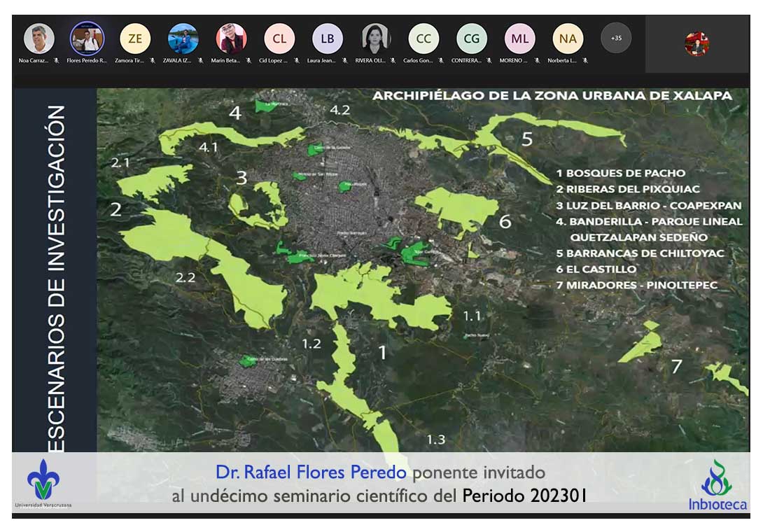Screen dimensions: 763x532
Task: Open the CL avatar for Cid Lopez
Action: (x=279, y=38)
